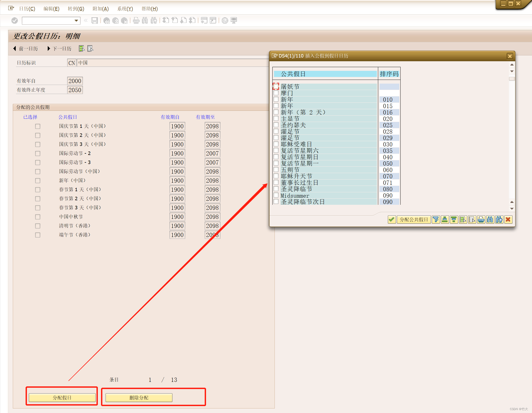This screenshot has height=413, width=532.
Task: Go to next calendar via 下一日历
Action: [59, 48]
